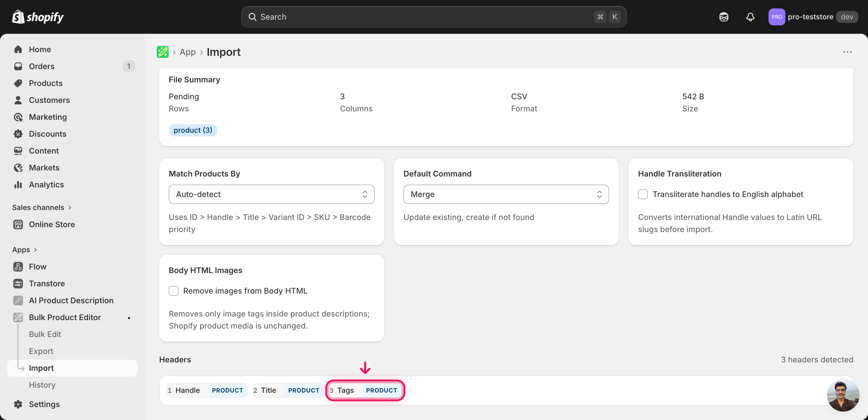
Task: Click the Content image icon
Action: coord(18,151)
